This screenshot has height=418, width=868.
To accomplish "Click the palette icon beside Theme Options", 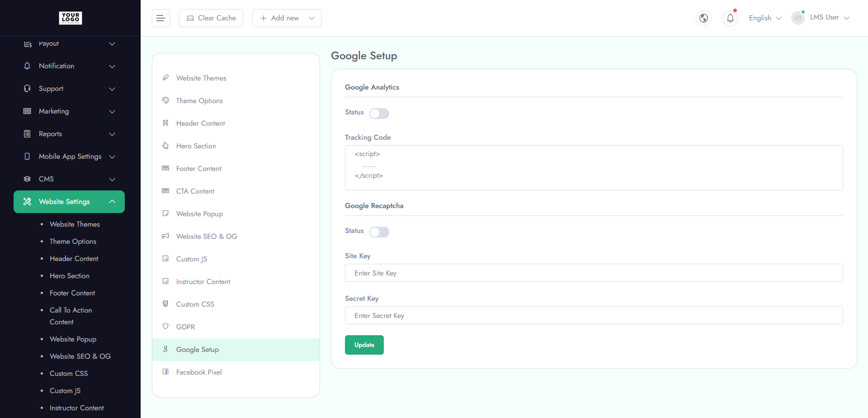I will (165, 100).
